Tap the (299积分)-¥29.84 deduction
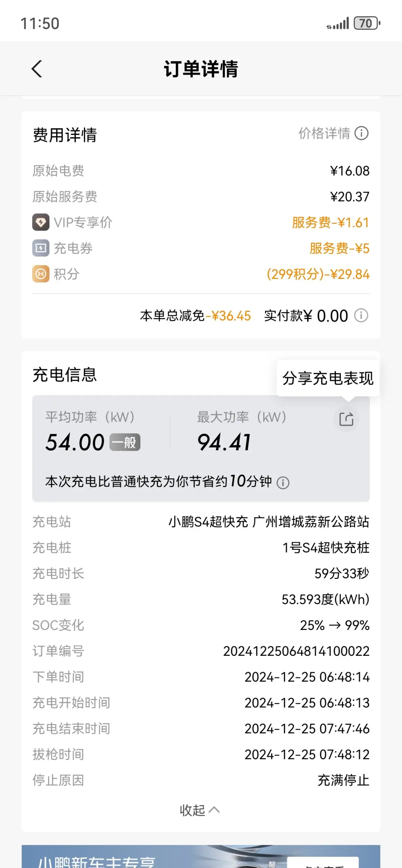The height and width of the screenshot is (868, 402). (x=318, y=274)
